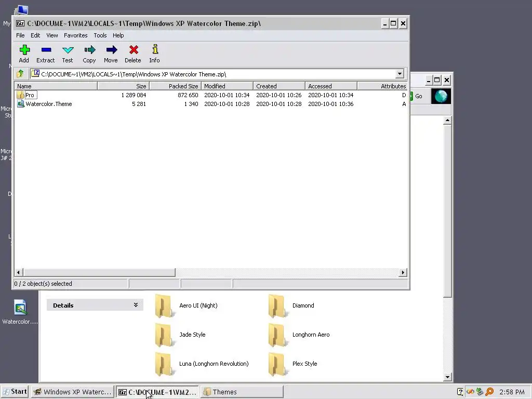This screenshot has width=532, height=399.
Task: Click Themes window scroll up arrow
Action: point(447,120)
